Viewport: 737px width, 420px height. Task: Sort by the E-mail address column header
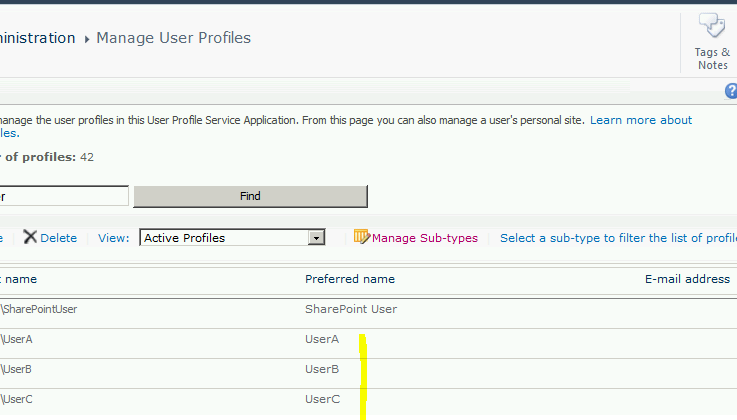click(686, 279)
